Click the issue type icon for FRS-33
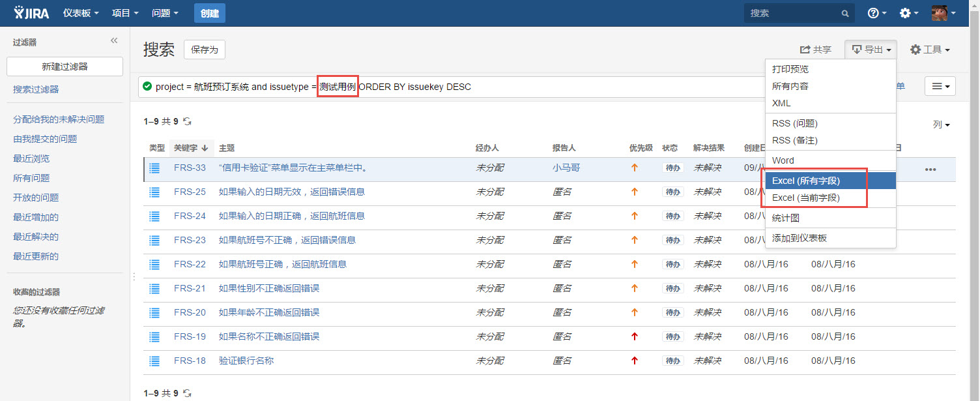980x401 pixels. pos(154,168)
